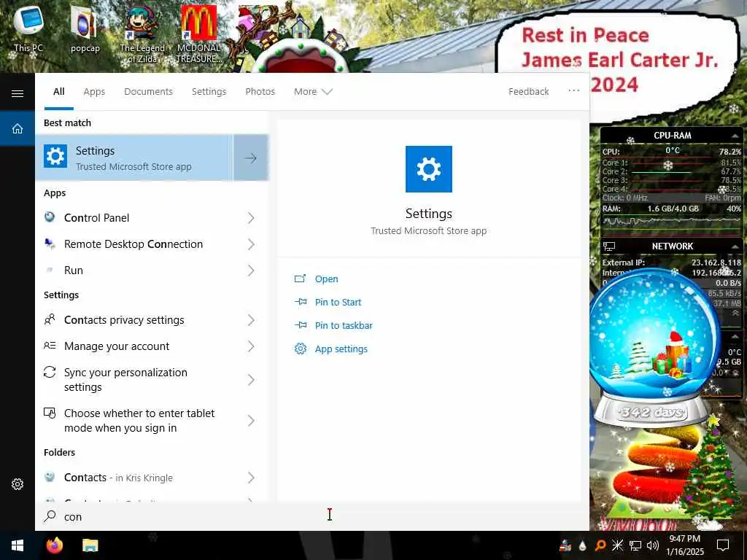Click Pin to taskbar
Screen dimensions: 747x560
click(x=344, y=326)
